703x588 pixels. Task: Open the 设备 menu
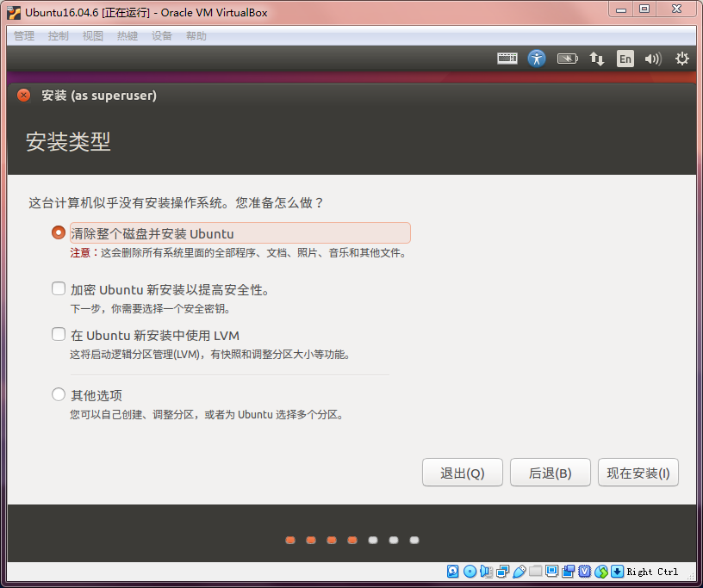[162, 36]
